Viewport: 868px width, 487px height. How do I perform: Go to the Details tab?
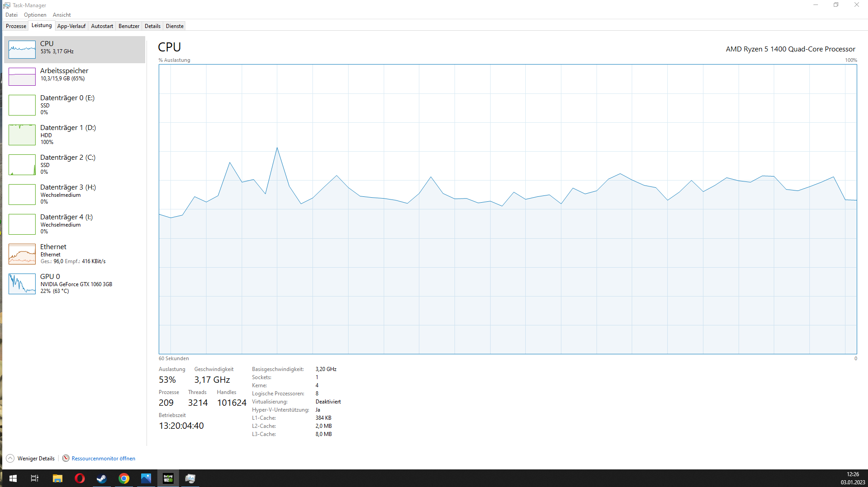(x=152, y=26)
